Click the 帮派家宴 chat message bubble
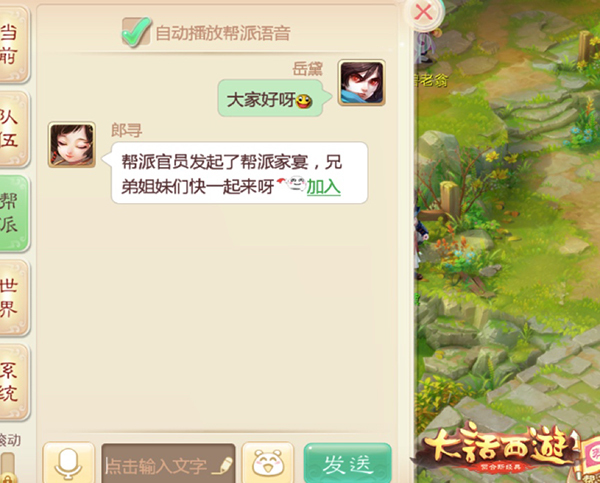 tap(240, 173)
